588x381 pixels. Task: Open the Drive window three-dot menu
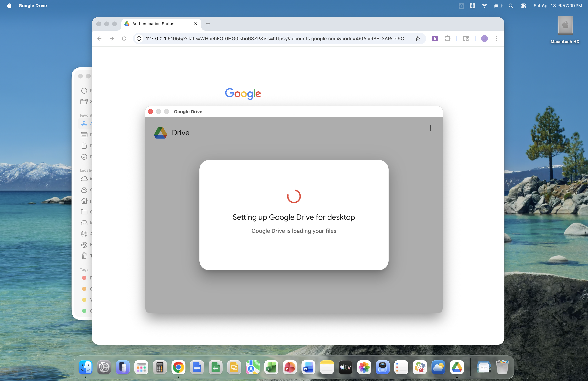click(430, 128)
